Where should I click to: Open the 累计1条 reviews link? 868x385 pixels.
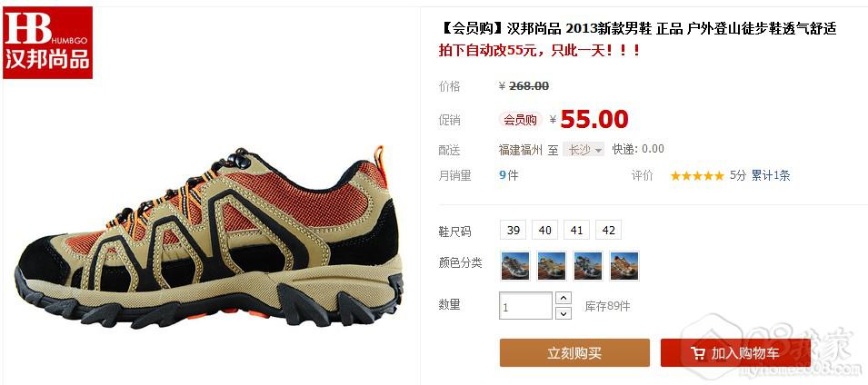(771, 176)
